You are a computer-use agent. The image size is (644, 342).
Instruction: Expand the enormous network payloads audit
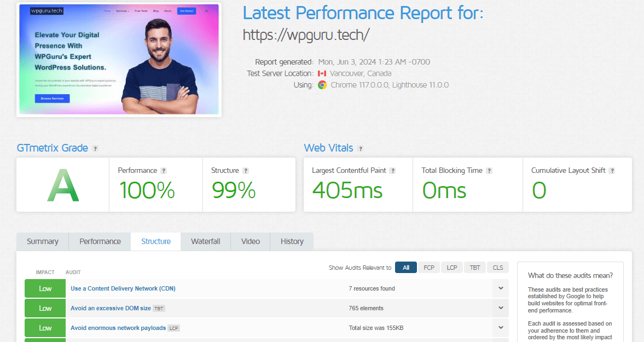pyautogui.click(x=501, y=328)
